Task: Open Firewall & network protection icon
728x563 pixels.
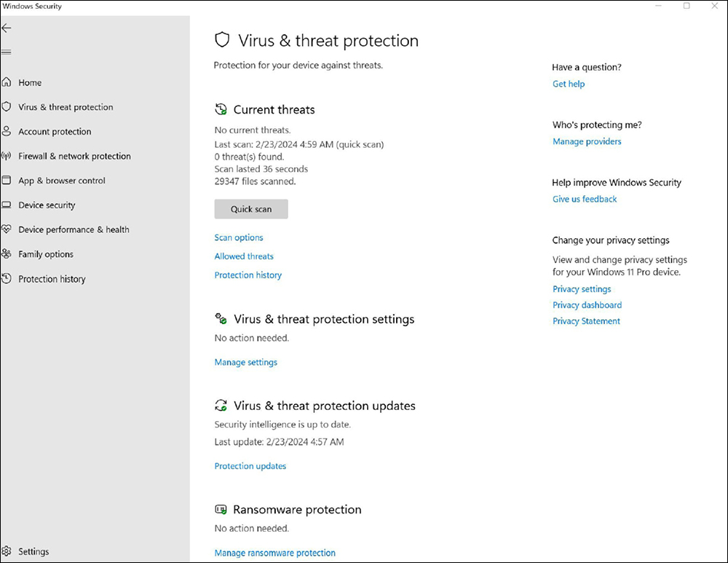Action: pos(7,156)
